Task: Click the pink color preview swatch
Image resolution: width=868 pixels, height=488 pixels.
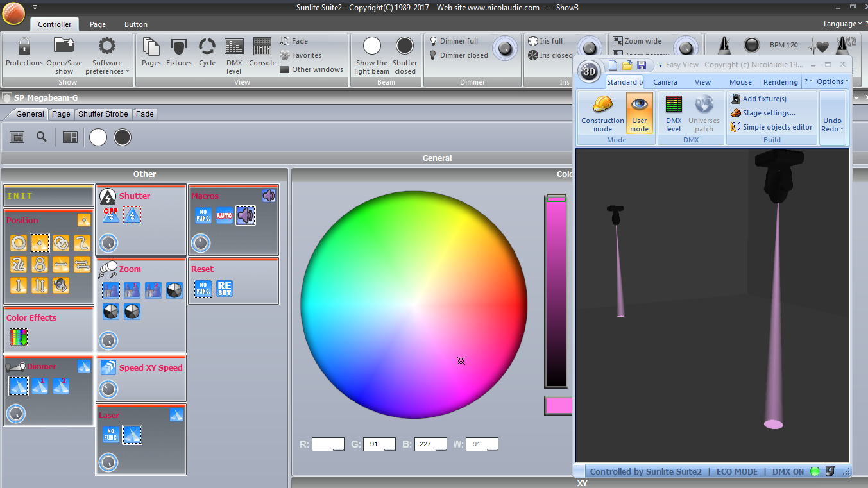Action: [557, 405]
